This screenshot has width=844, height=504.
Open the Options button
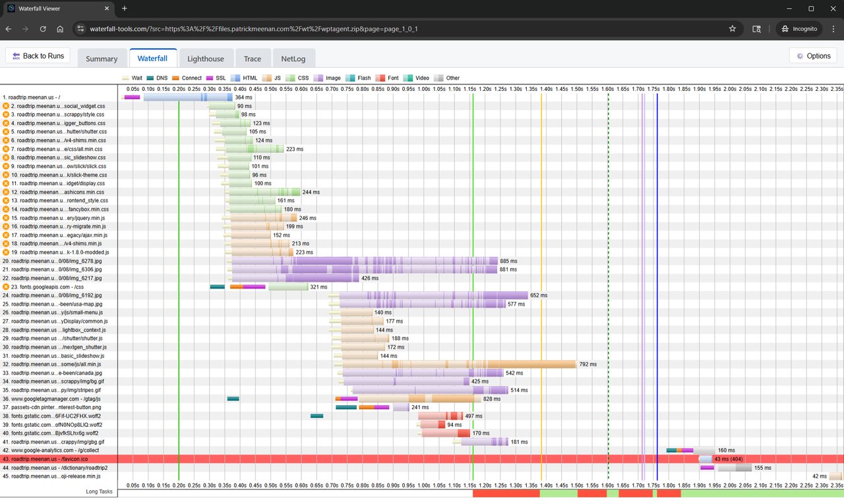tap(812, 56)
